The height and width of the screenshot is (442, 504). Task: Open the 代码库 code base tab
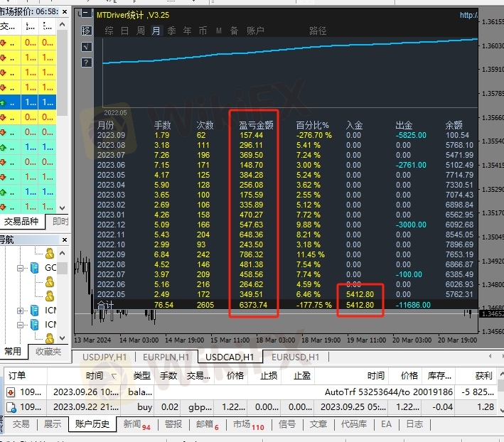tap(354, 424)
